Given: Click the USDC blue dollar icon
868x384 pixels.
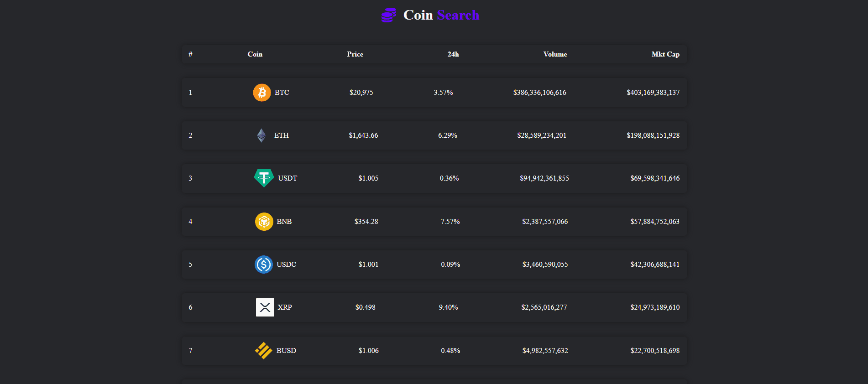Looking at the screenshot, I should [264, 265].
